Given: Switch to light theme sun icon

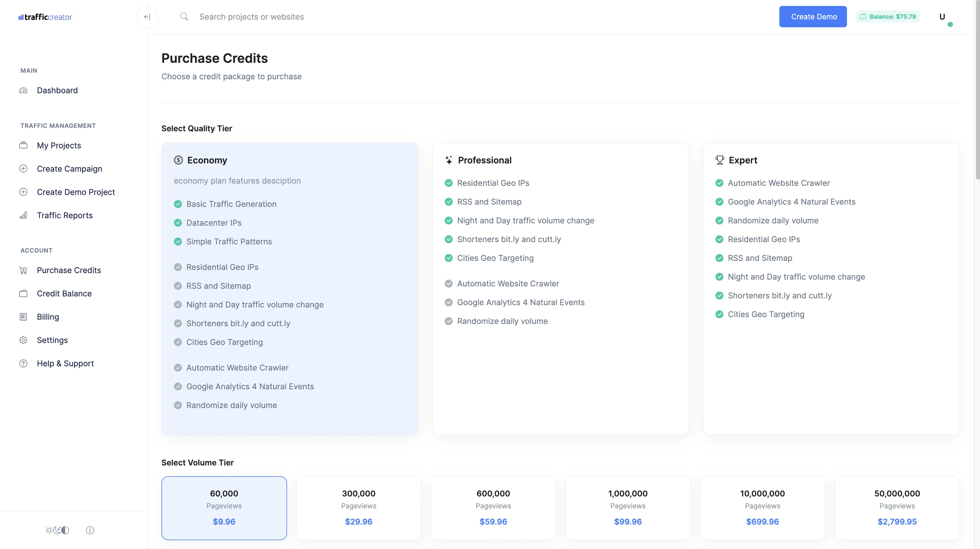Looking at the screenshot, I should (x=49, y=530).
